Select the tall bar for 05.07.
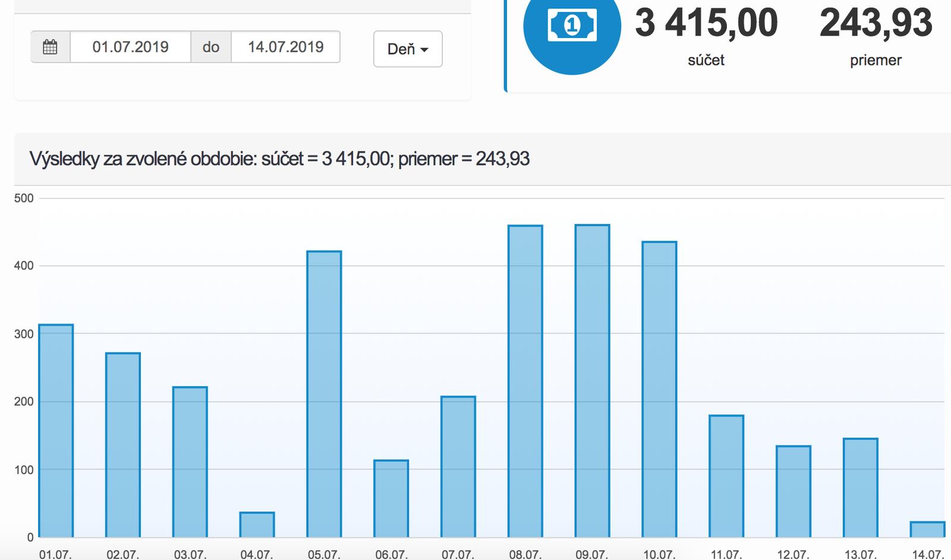The image size is (951, 560). pos(324,394)
